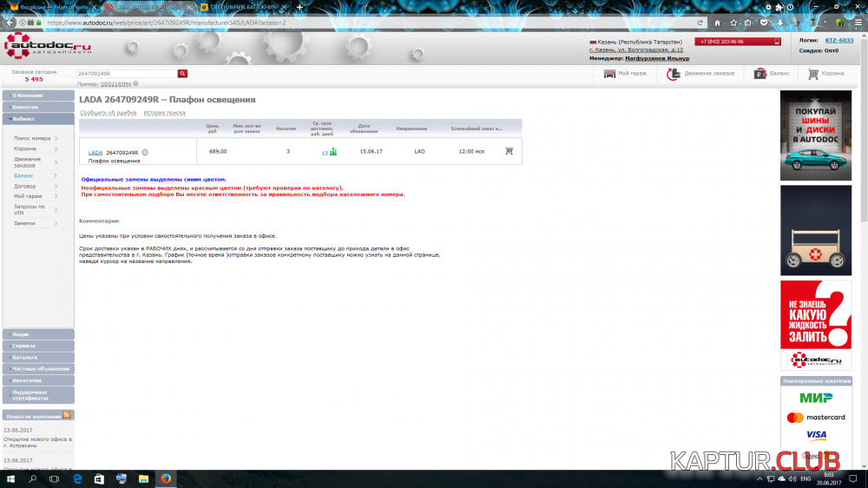The width and height of the screenshot is (868, 488).
Task: Click the Баланс wallet icon in the header
Action: click(x=760, y=74)
